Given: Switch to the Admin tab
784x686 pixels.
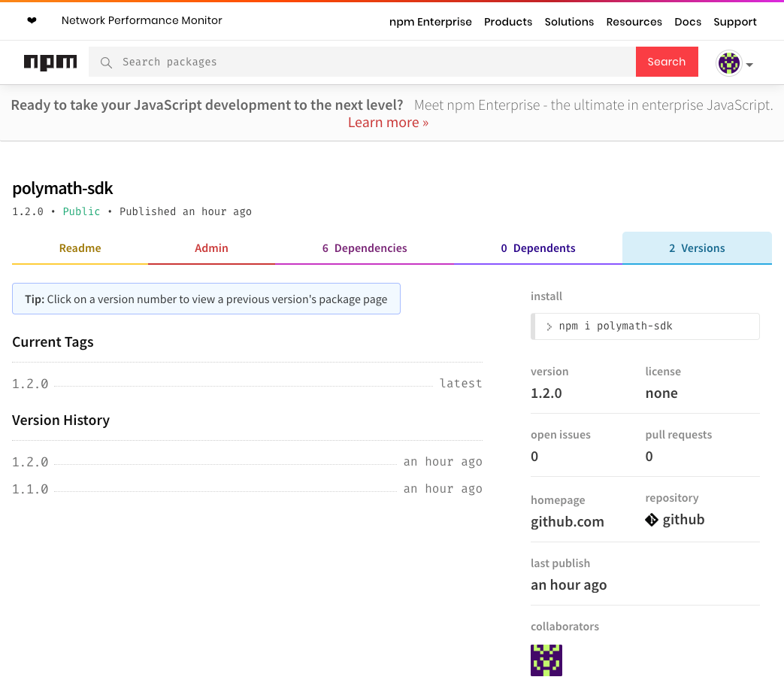Looking at the screenshot, I should click(x=211, y=248).
